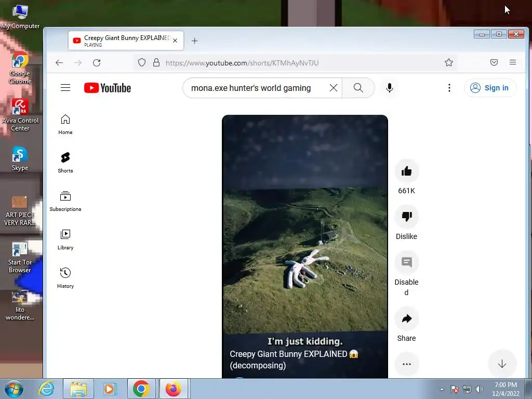
Task: Open the Firefox application menu
Action: (513, 62)
